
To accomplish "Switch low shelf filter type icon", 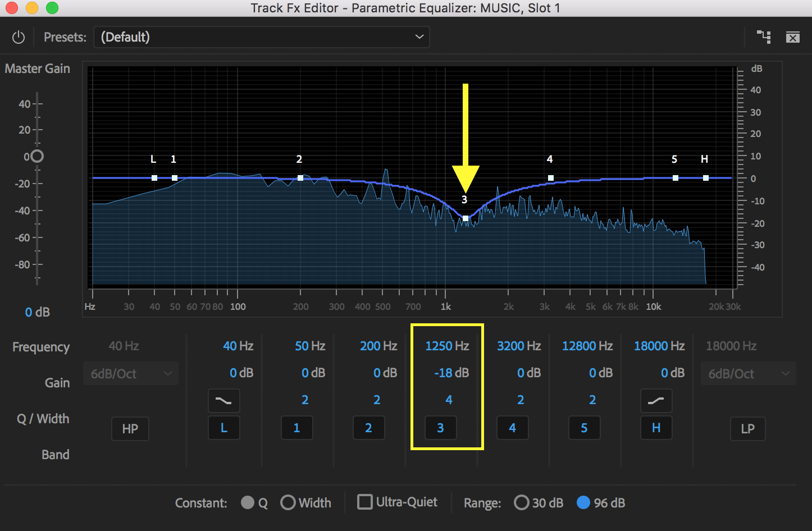I will click(x=224, y=401).
